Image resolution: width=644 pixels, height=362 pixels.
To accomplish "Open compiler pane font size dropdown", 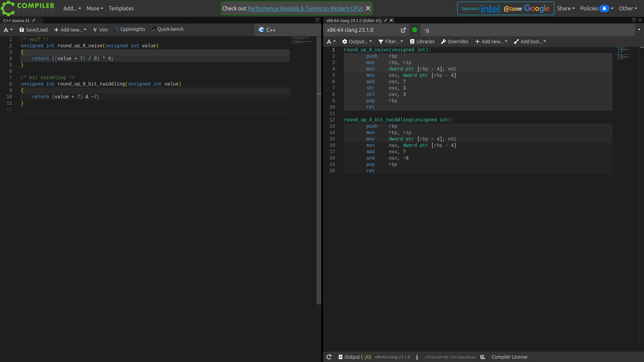I will coord(331,42).
